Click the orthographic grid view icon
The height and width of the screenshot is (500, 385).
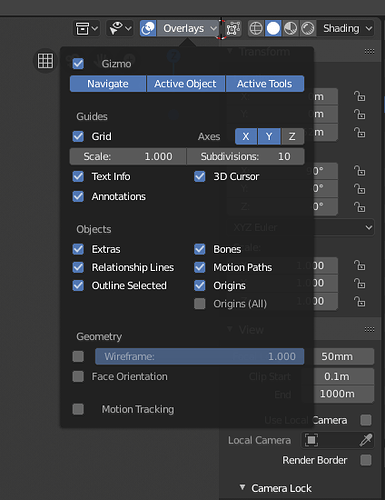click(45, 61)
